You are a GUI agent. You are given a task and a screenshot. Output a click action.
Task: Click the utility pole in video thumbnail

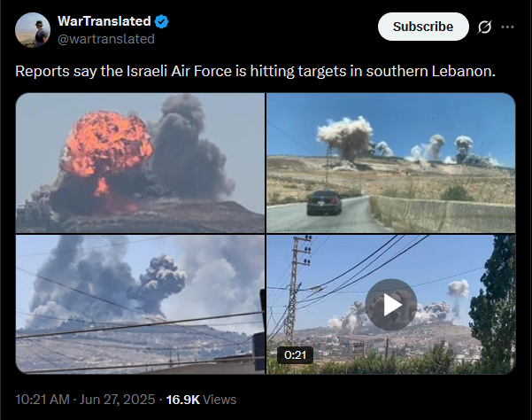coord(295,289)
